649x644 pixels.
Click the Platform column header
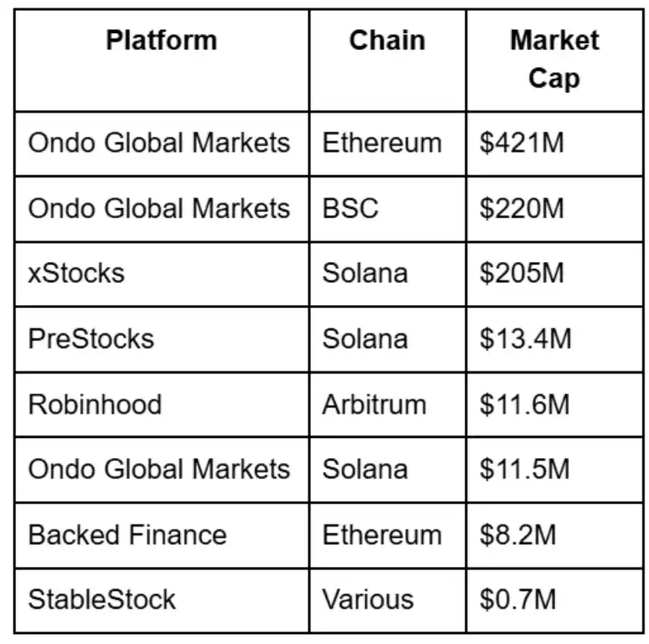point(161,41)
